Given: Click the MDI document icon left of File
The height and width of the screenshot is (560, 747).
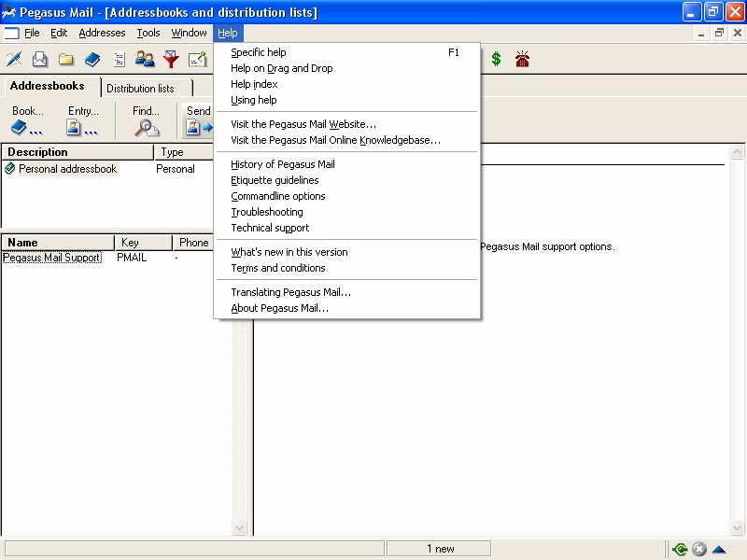Looking at the screenshot, I should (11, 33).
